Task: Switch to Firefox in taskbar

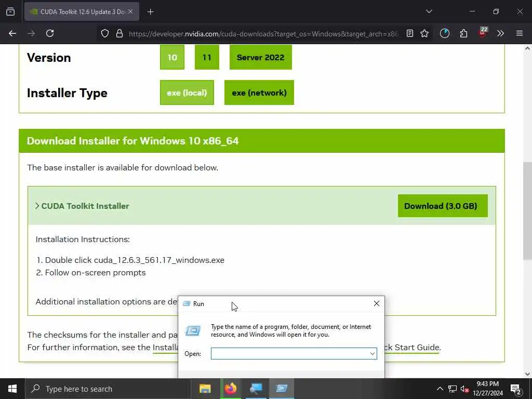Action: (230, 389)
